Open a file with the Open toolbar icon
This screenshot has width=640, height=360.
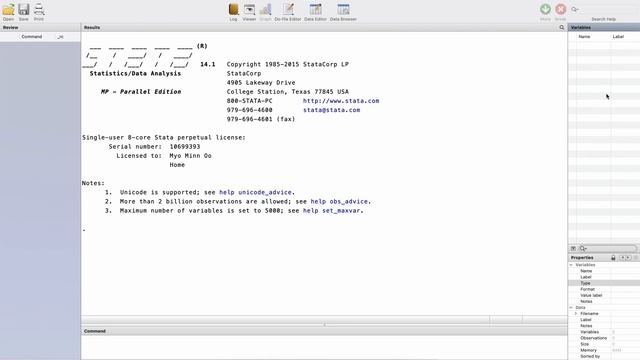pyautogui.click(x=8, y=10)
